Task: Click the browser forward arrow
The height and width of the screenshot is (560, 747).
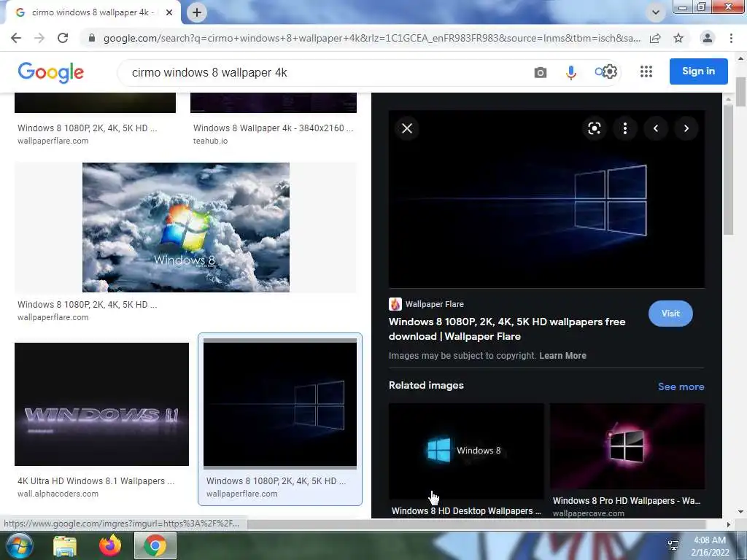Action: click(39, 38)
